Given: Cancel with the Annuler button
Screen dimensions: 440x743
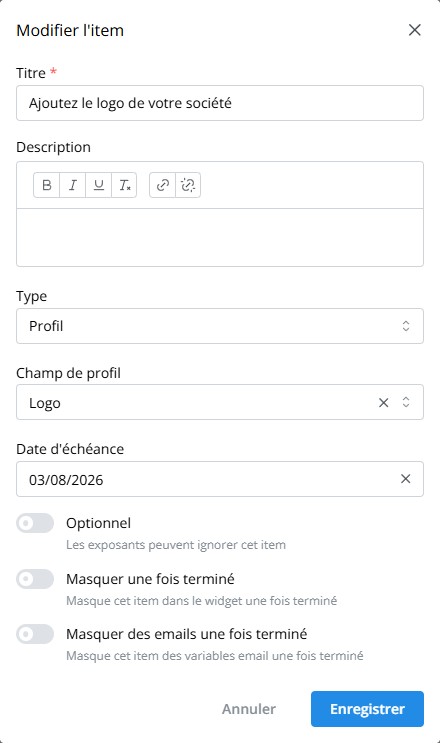Looking at the screenshot, I should [249, 709].
